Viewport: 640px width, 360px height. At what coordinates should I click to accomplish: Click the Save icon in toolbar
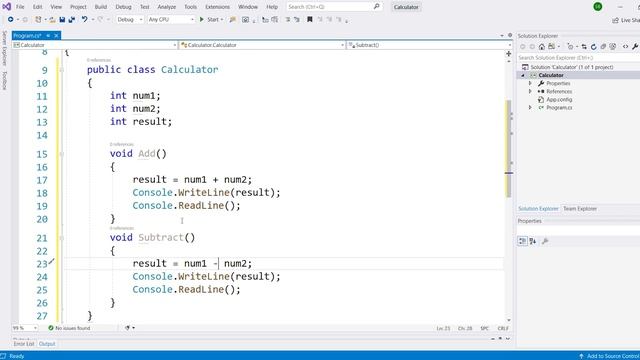click(62, 19)
